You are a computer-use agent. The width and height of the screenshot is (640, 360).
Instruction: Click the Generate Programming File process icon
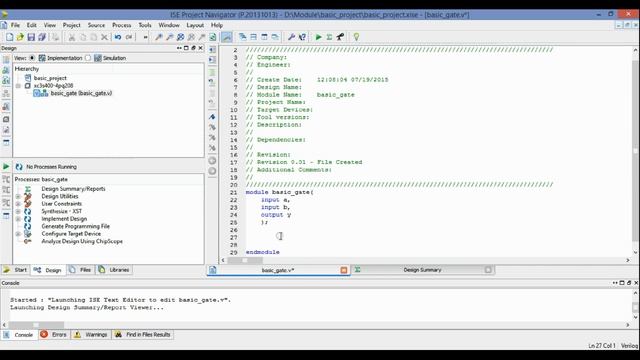click(x=27, y=226)
